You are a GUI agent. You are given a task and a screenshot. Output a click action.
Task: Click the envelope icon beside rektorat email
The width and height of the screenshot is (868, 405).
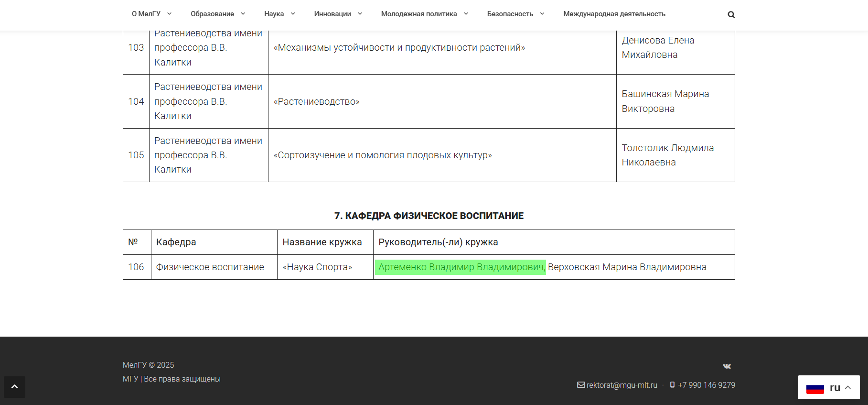click(x=581, y=385)
